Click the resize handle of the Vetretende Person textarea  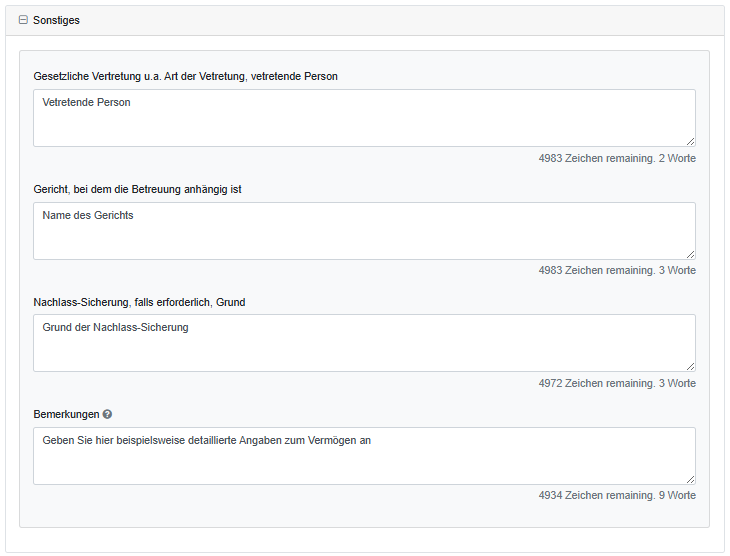690,141
